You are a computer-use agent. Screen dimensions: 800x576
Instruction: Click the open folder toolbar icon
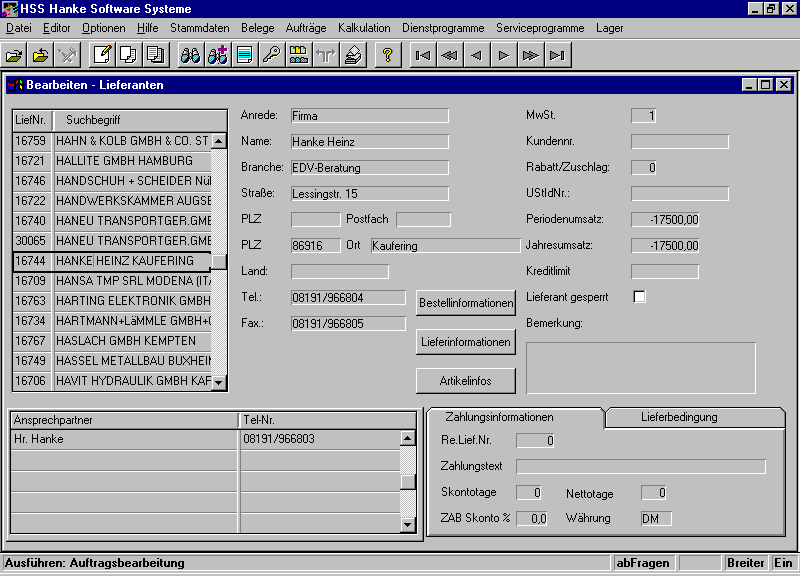[x=15, y=55]
